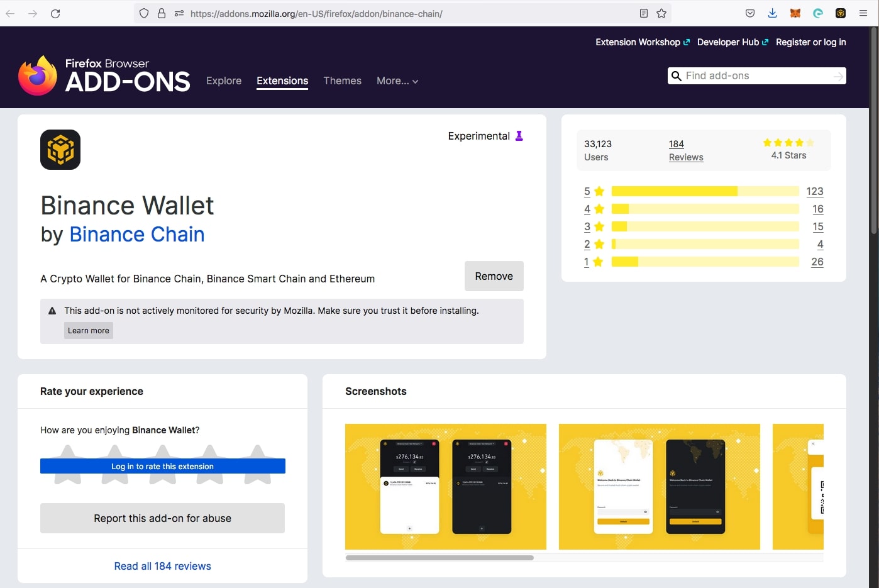Open the Binance Wallet extension icon

pos(841,13)
